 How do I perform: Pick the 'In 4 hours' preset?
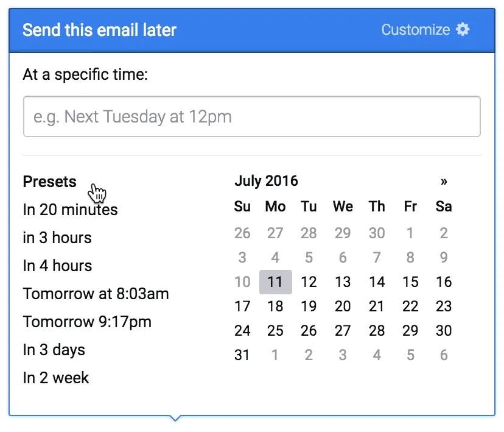(x=58, y=266)
